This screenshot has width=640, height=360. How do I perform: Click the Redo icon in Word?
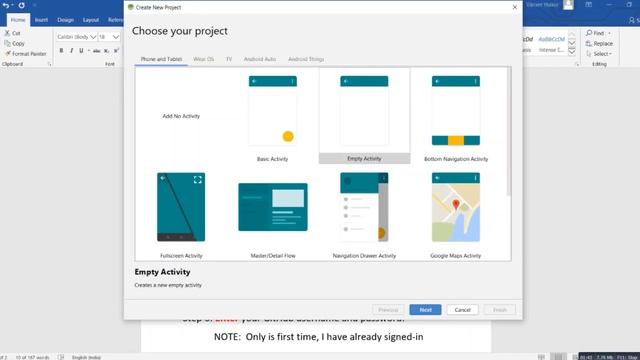(x=21, y=5)
